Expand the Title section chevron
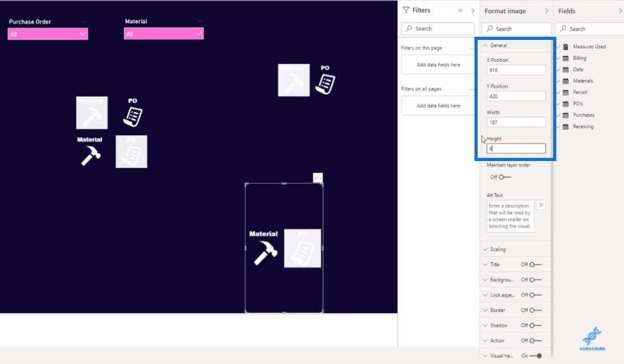 (485, 265)
